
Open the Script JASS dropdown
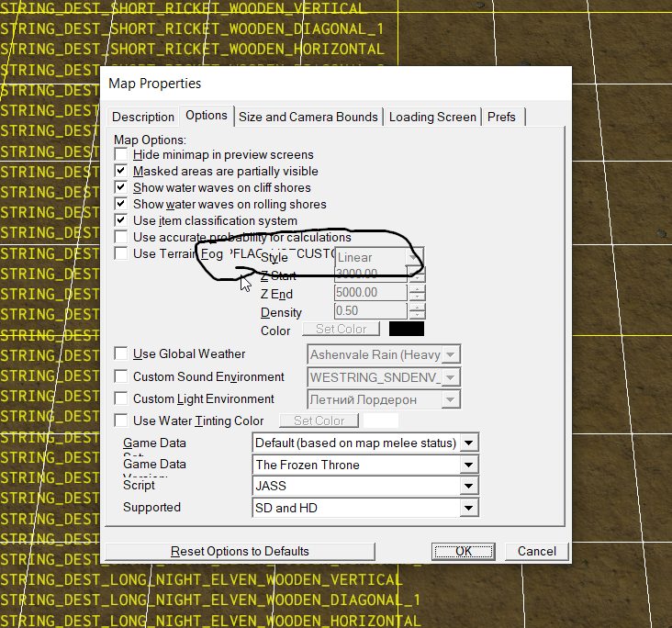pos(365,486)
